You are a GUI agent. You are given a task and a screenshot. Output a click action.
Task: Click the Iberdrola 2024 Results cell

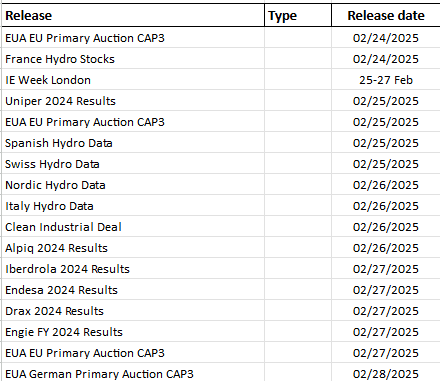click(133, 269)
